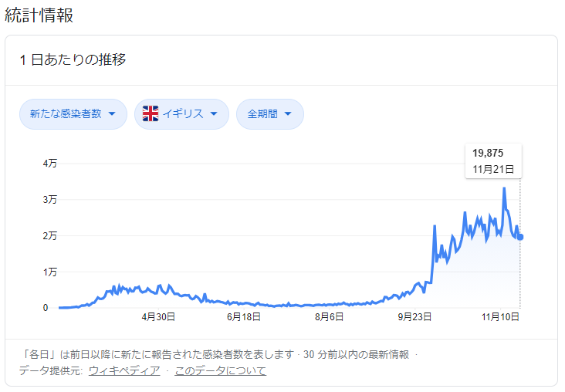Open the このデータについて link
This screenshot has width=565, height=392.
point(221,370)
